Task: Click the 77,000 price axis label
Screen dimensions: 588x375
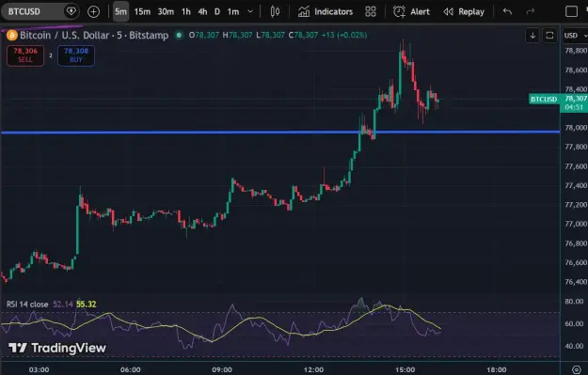Action: [576, 224]
